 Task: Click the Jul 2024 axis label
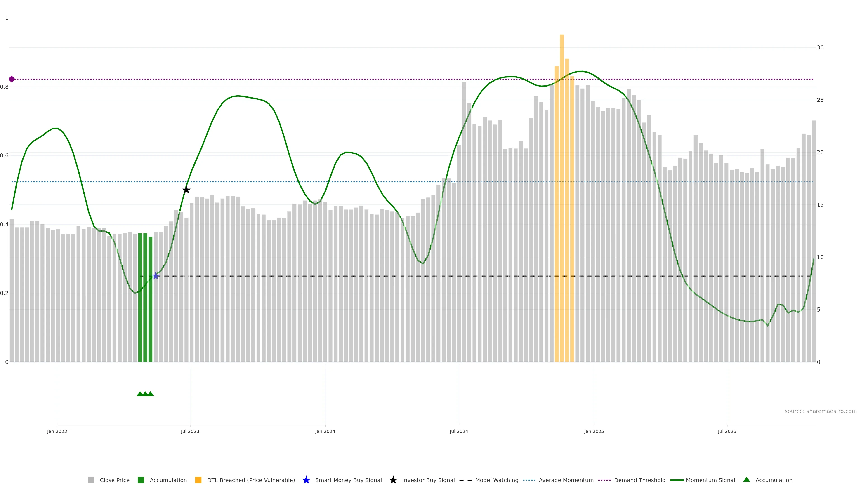pyautogui.click(x=459, y=431)
